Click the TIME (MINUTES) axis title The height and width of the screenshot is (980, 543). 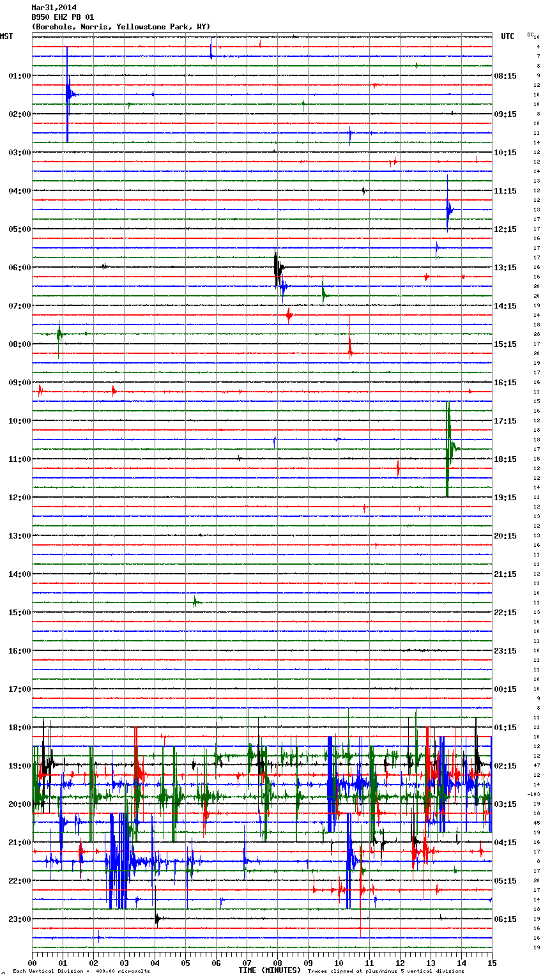[270, 970]
